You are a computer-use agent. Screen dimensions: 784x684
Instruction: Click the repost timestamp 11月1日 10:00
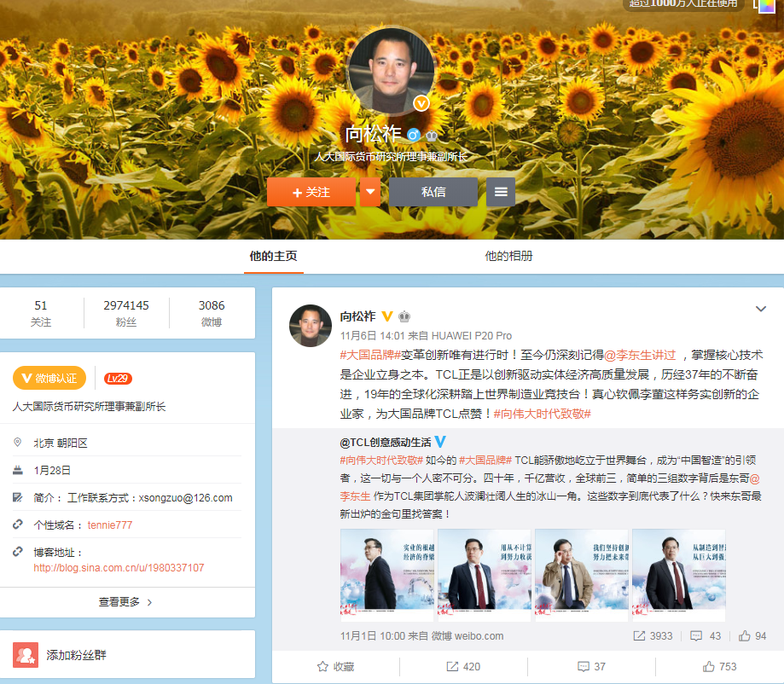pos(373,636)
